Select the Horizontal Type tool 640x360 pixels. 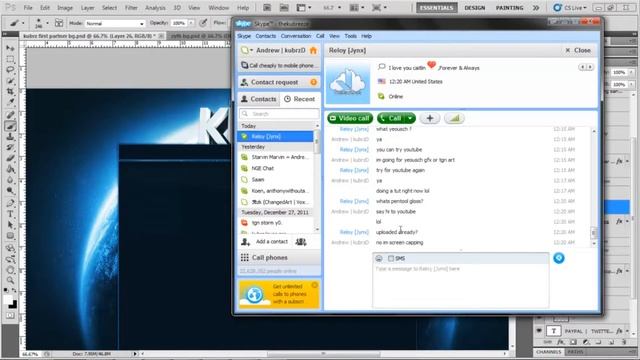click(10, 214)
